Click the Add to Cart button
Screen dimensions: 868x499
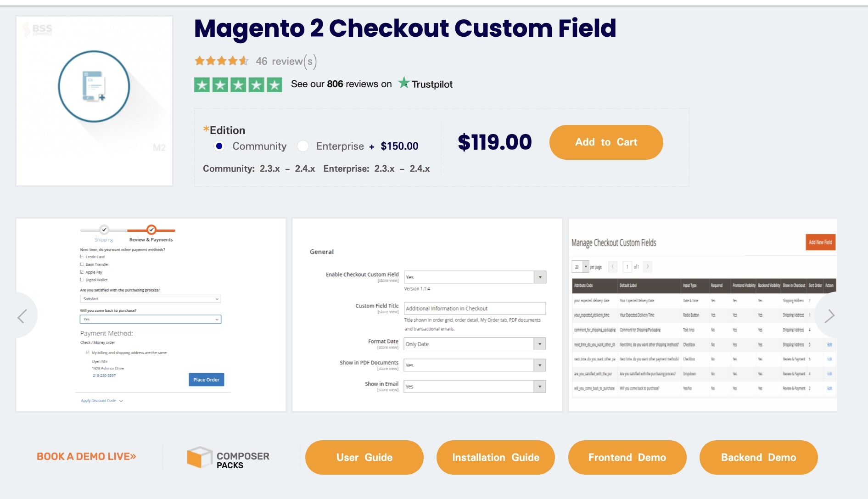coord(606,142)
